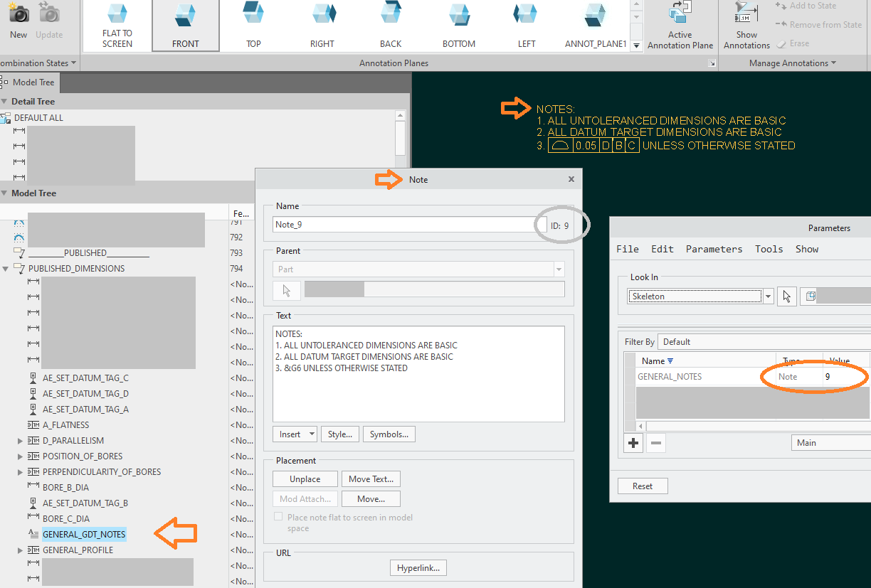
Task: Click the Hyperlink button
Action: (x=418, y=567)
